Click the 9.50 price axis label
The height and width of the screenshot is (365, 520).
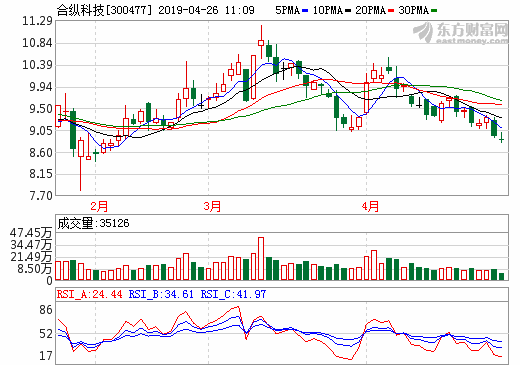pos(41,109)
